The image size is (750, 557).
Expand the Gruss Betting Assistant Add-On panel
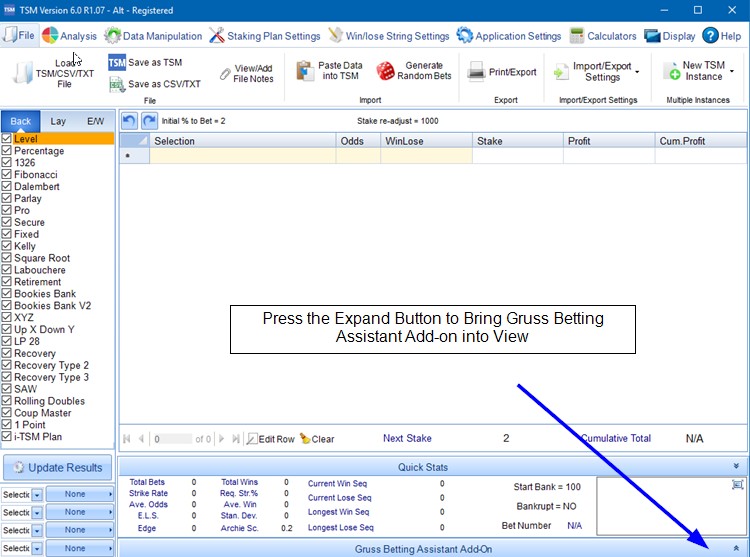coord(737,549)
